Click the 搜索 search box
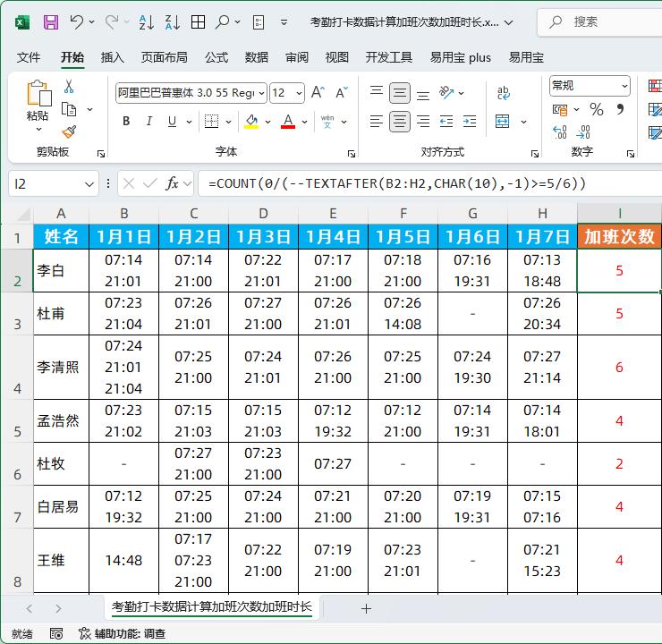 pyautogui.click(x=599, y=21)
